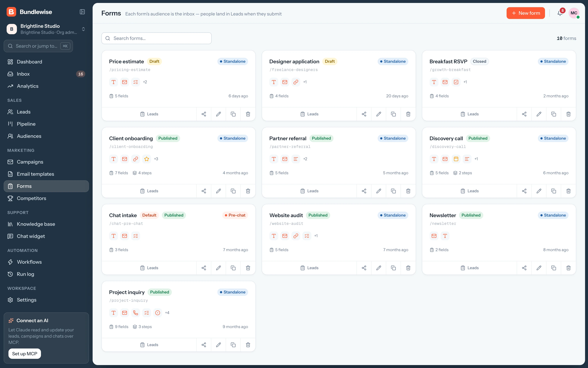Expand the Brightline Studio workspace switcher
This screenshot has width=588, height=368.
click(46, 29)
